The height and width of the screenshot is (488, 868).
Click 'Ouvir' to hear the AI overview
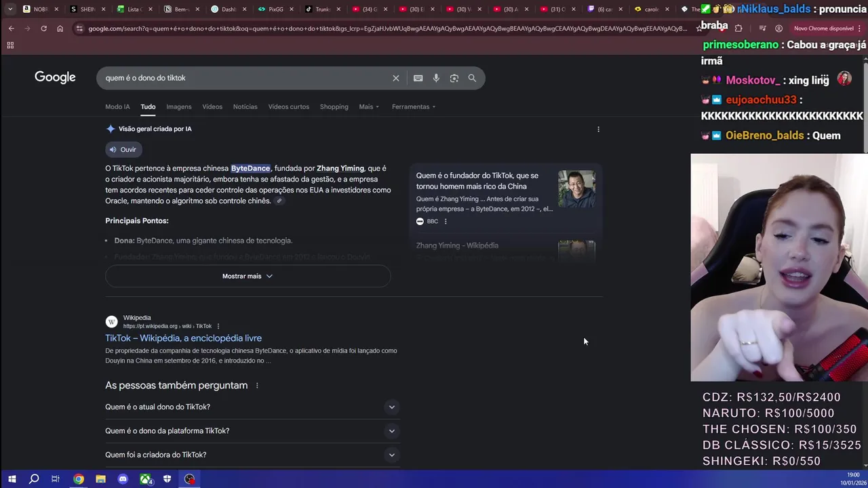click(x=123, y=150)
